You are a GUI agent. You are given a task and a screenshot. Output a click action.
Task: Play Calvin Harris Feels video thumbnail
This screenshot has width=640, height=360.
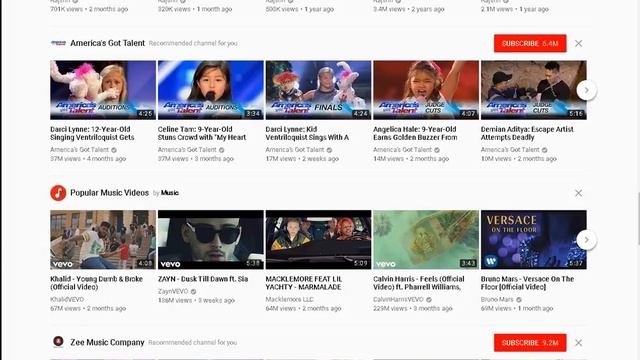426,240
